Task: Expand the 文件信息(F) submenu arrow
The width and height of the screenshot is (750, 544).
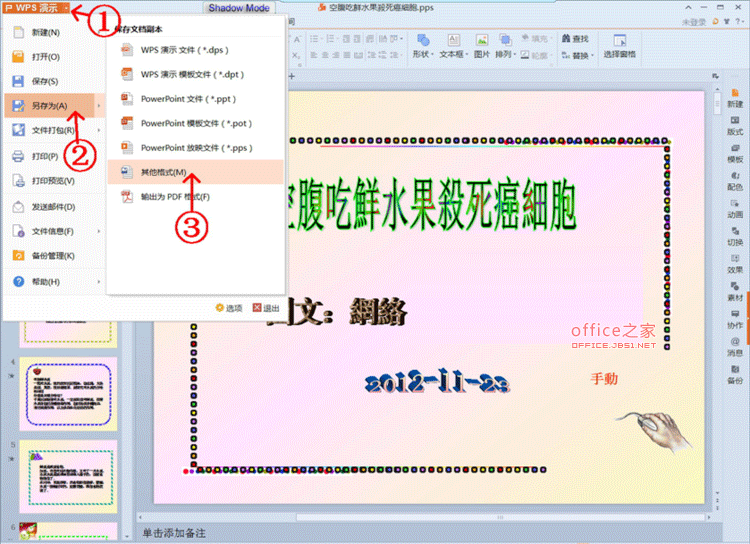Action: tap(99, 232)
